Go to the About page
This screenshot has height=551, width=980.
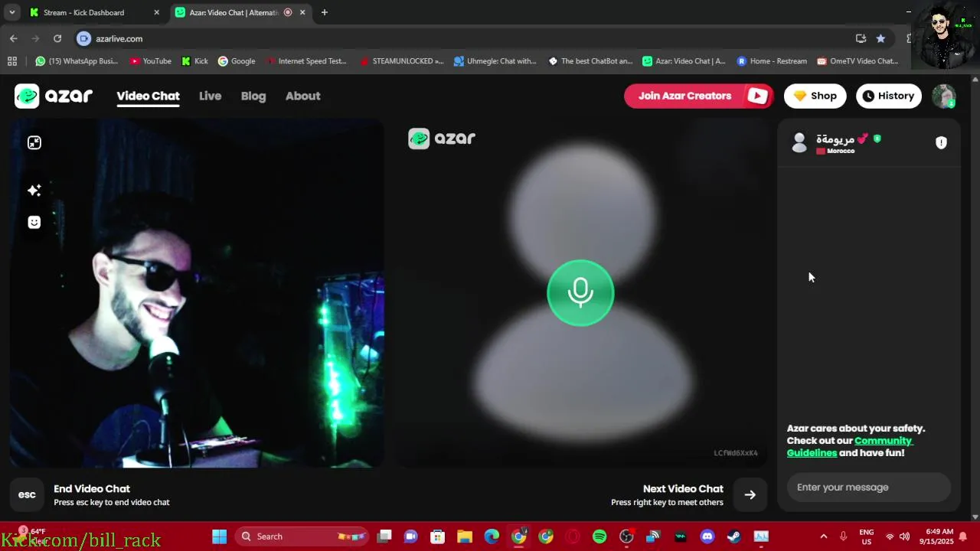(302, 96)
